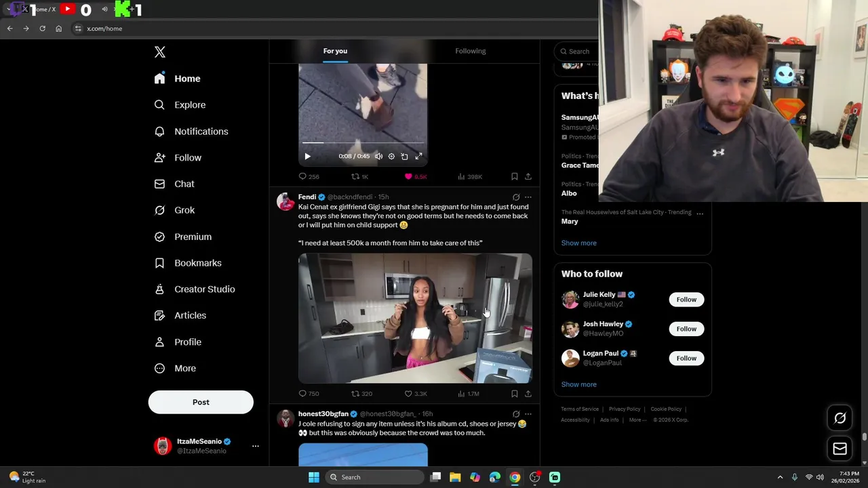Repost Fendi's post with 320 reposts
Image resolution: width=868 pixels, height=488 pixels.
pyautogui.click(x=361, y=394)
